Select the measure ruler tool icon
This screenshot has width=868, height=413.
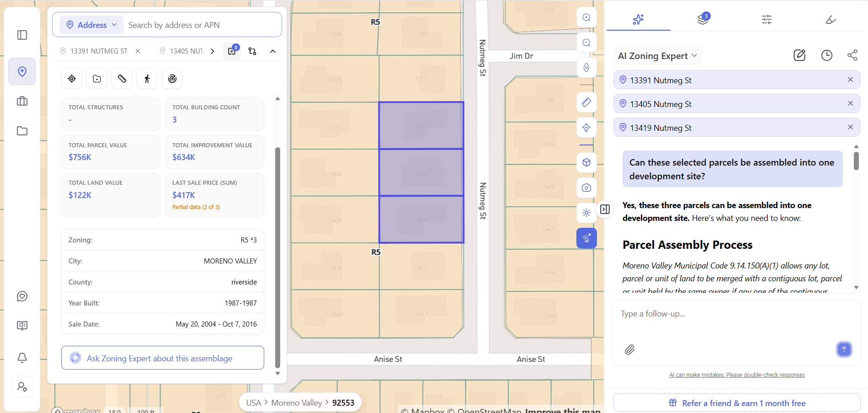coord(122,79)
